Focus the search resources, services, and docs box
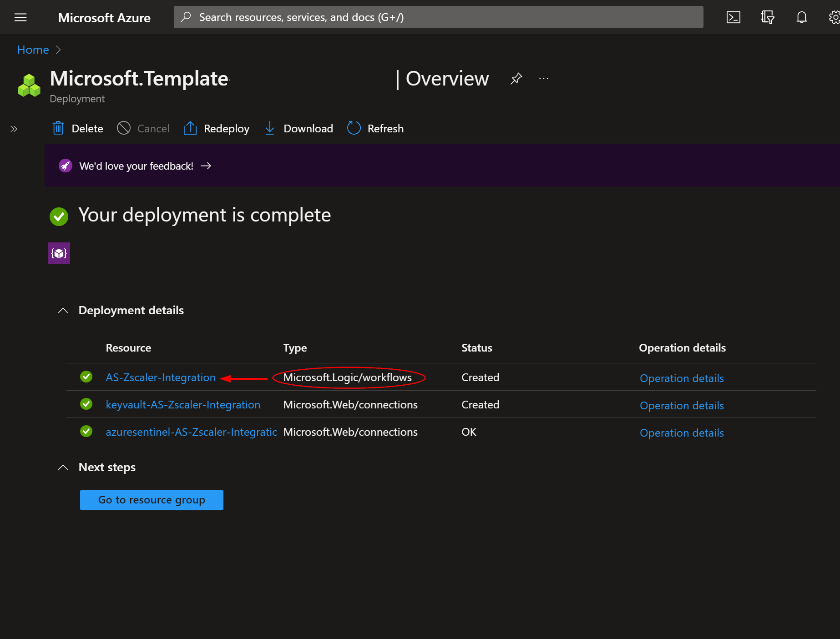Viewport: 840px width, 639px height. pyautogui.click(x=439, y=17)
